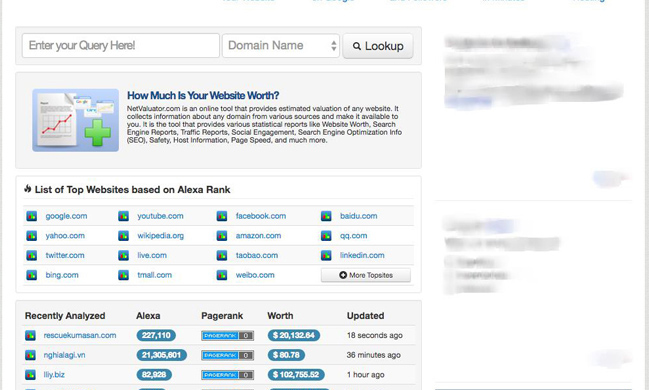Open the twitter.com link
The width and height of the screenshot is (649, 390).
tap(65, 255)
